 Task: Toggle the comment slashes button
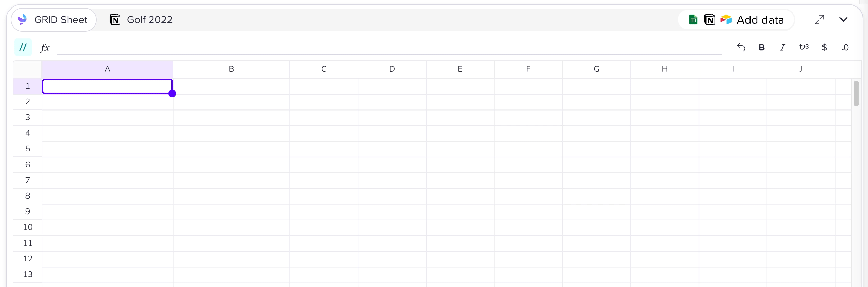23,47
